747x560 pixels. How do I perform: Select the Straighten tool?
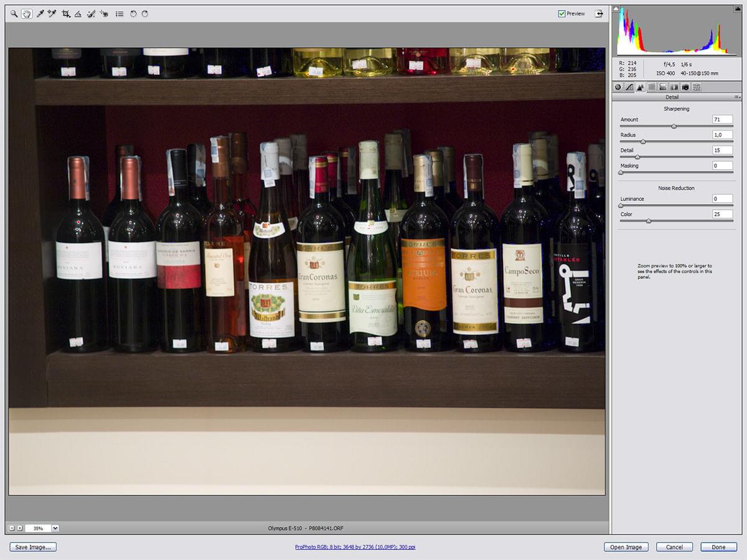point(78,14)
